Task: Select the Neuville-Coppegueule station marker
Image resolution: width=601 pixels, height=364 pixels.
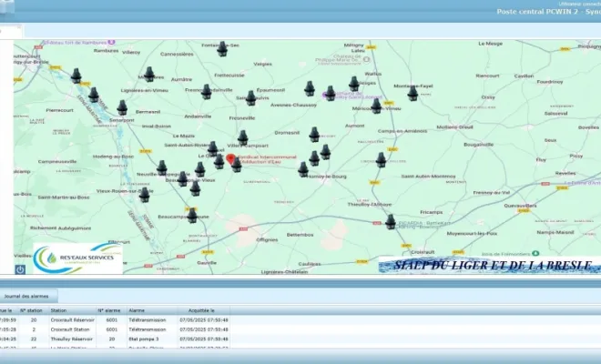Action: click(162, 167)
